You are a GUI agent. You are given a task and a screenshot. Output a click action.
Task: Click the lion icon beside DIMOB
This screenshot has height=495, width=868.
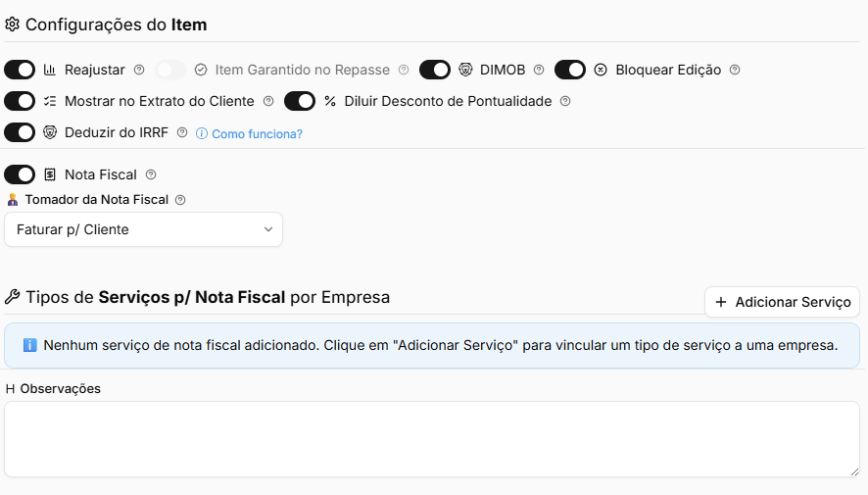(465, 70)
